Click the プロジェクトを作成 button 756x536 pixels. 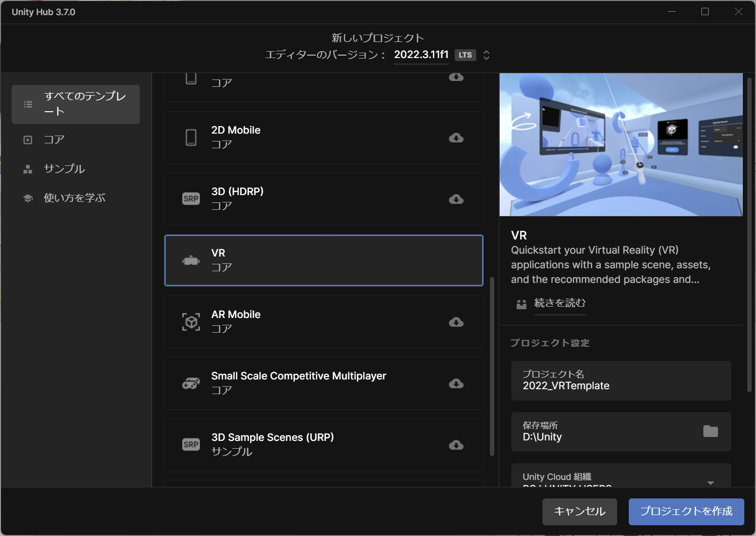(686, 512)
